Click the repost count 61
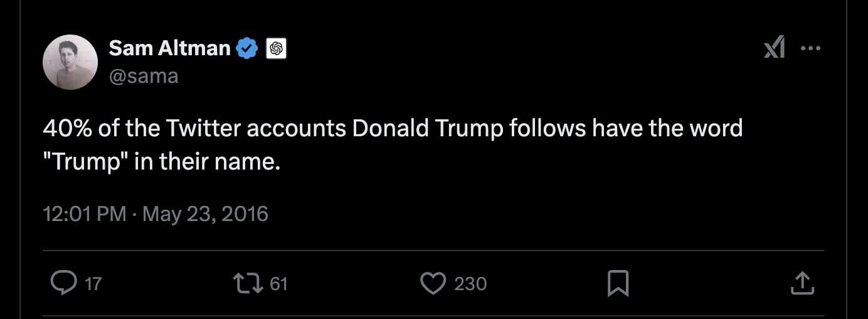The image size is (868, 319). coord(278,284)
